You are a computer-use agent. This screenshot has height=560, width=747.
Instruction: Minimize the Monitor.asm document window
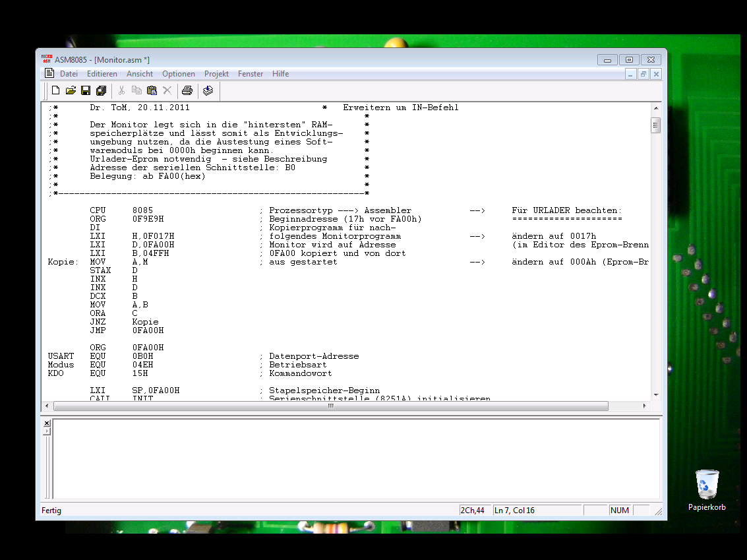point(630,74)
